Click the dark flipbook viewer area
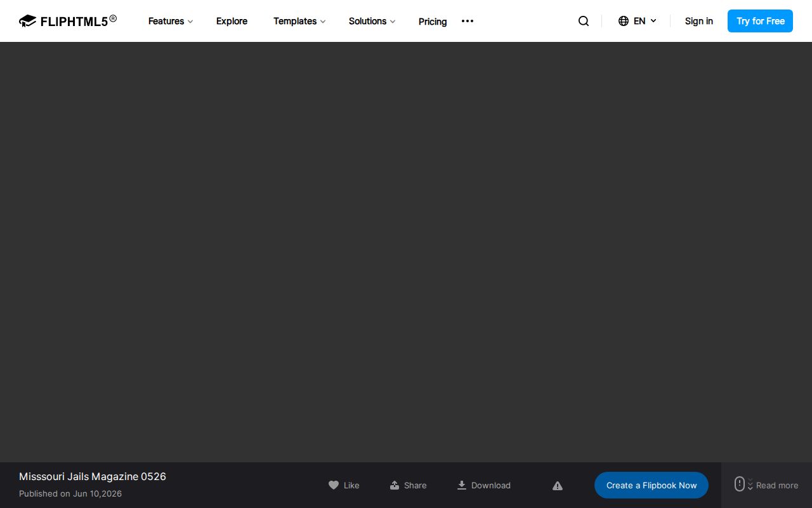Image resolution: width=812 pixels, height=508 pixels. 406,252
